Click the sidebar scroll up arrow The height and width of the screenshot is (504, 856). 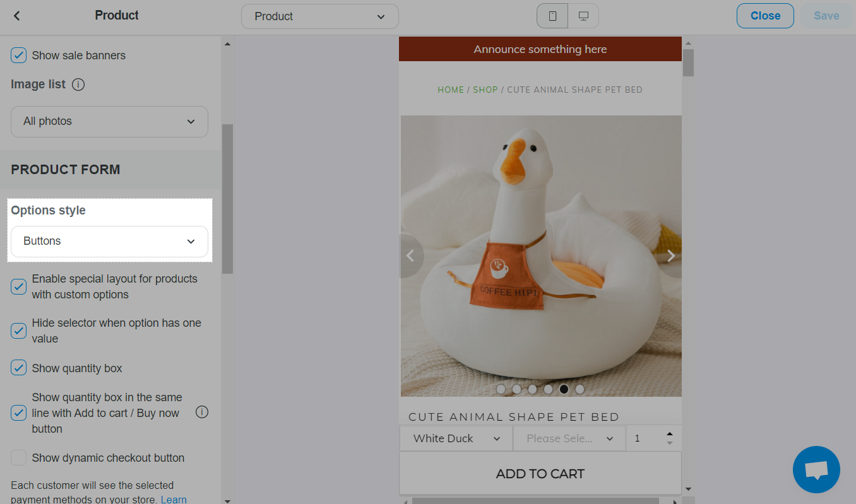coord(227,44)
